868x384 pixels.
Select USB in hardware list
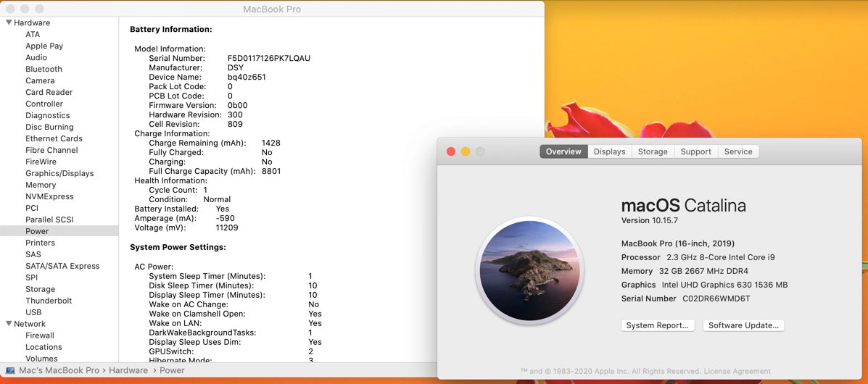pyautogui.click(x=33, y=312)
